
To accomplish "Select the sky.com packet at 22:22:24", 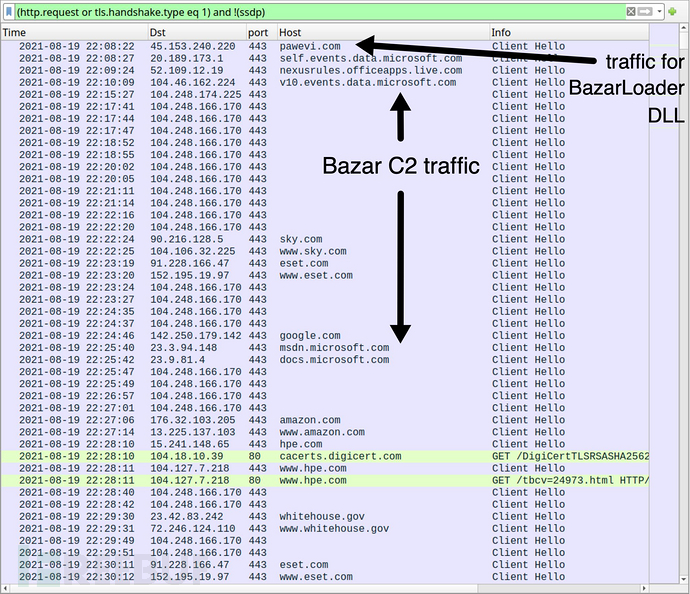I will [x=325, y=239].
